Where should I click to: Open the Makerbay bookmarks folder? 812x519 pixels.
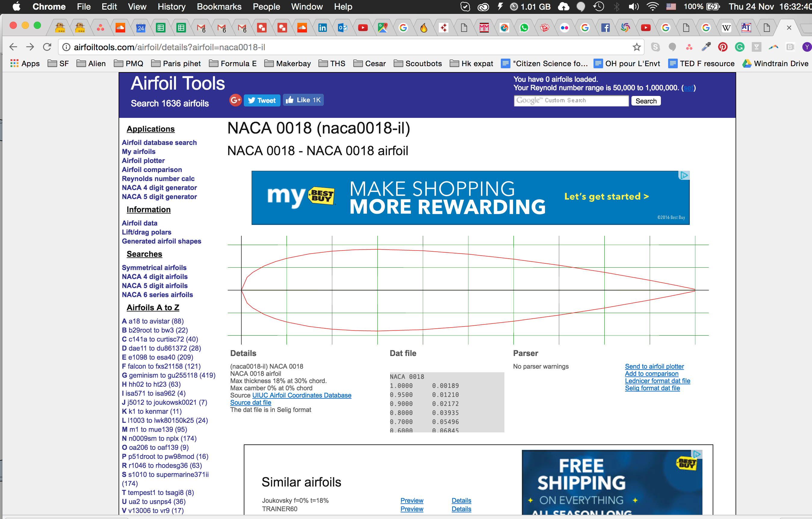288,63
